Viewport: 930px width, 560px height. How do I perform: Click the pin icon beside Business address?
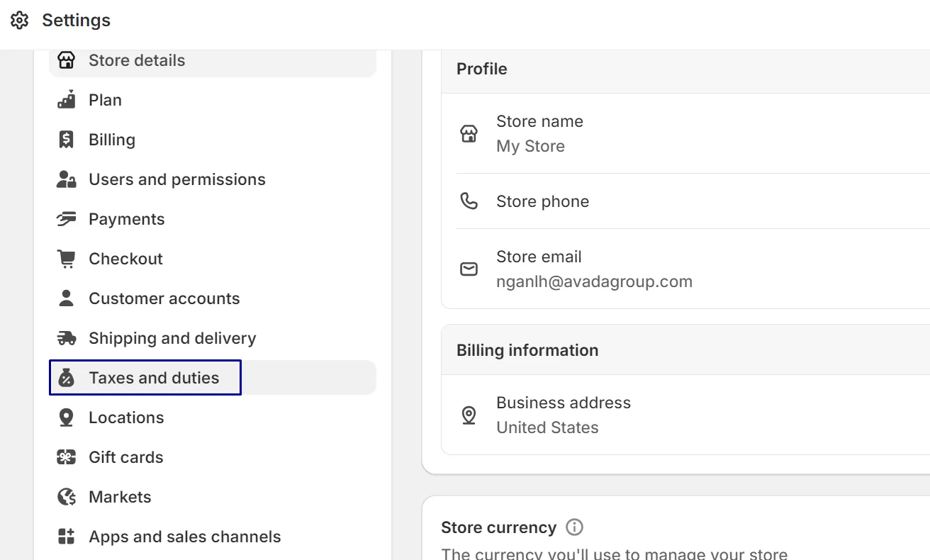pos(469,415)
